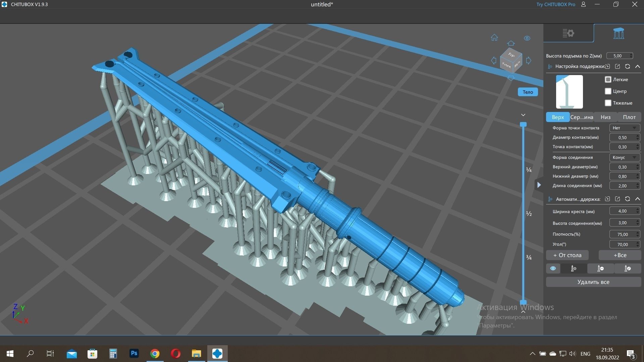644x362 pixels.
Task: Collapse the Настройка поддержки section
Action: (638, 66)
